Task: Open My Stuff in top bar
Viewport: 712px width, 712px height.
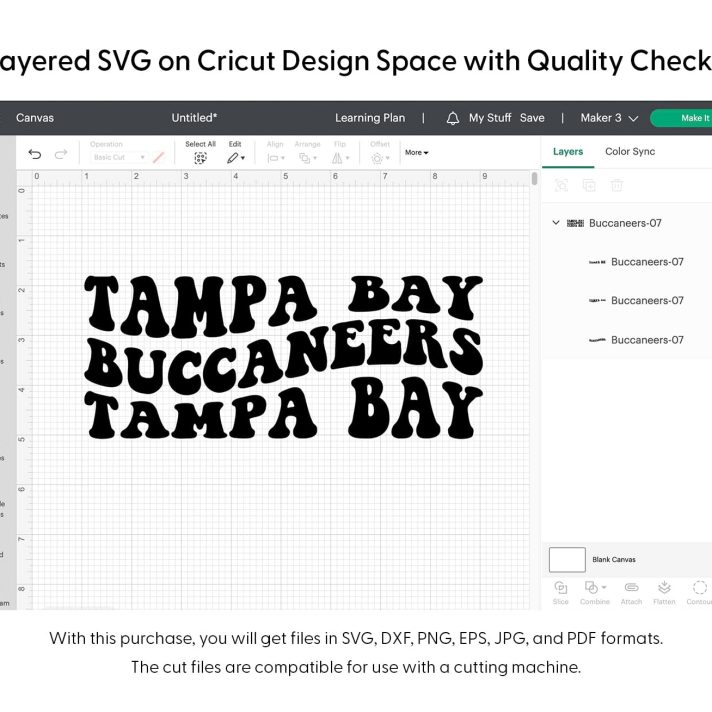Action: 490,118
